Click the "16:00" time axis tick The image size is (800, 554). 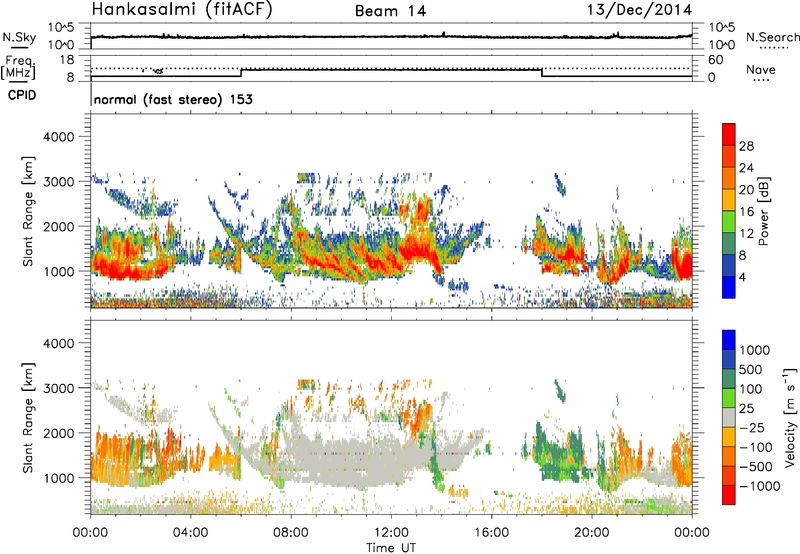point(491,533)
